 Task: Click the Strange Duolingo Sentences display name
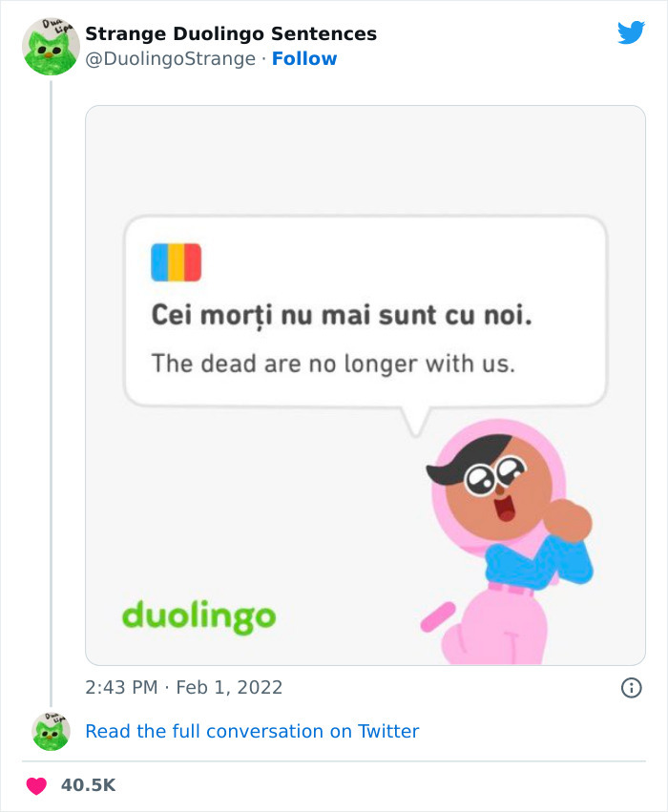click(x=231, y=33)
